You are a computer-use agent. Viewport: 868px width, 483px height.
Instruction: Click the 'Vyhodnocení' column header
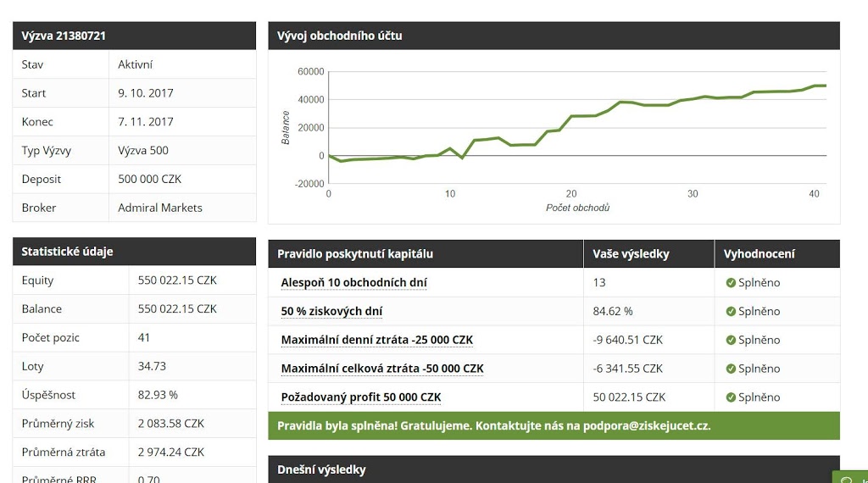(759, 254)
